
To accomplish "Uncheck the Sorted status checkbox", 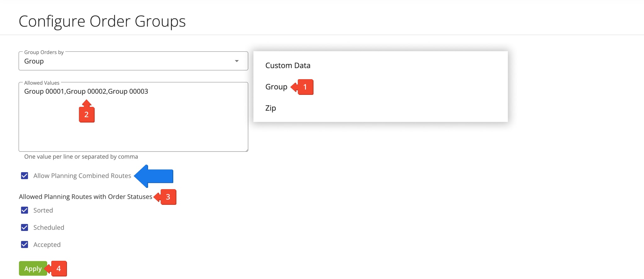I will 25,210.
